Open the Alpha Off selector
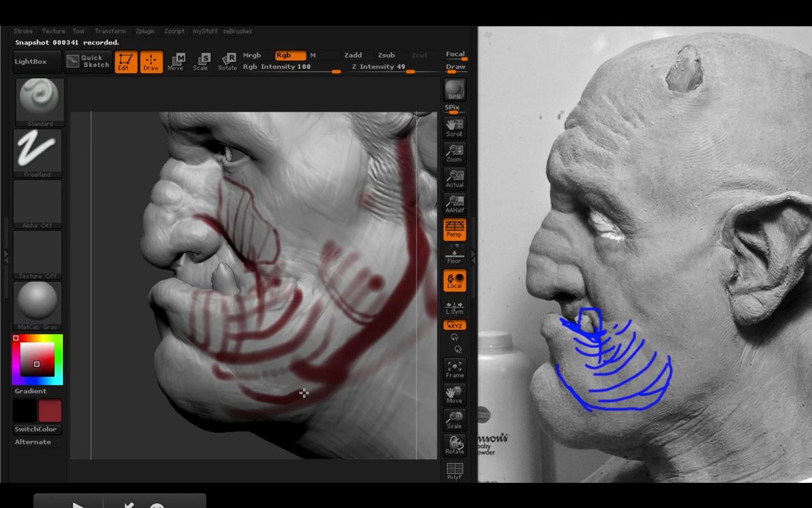The image size is (812, 508). click(38, 205)
